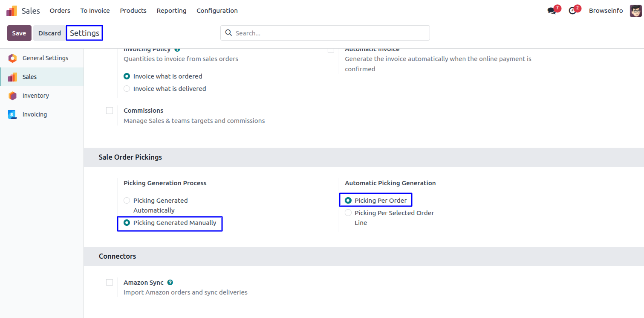Enable the Commissions checkbox
The height and width of the screenshot is (318, 644).
[x=110, y=111]
